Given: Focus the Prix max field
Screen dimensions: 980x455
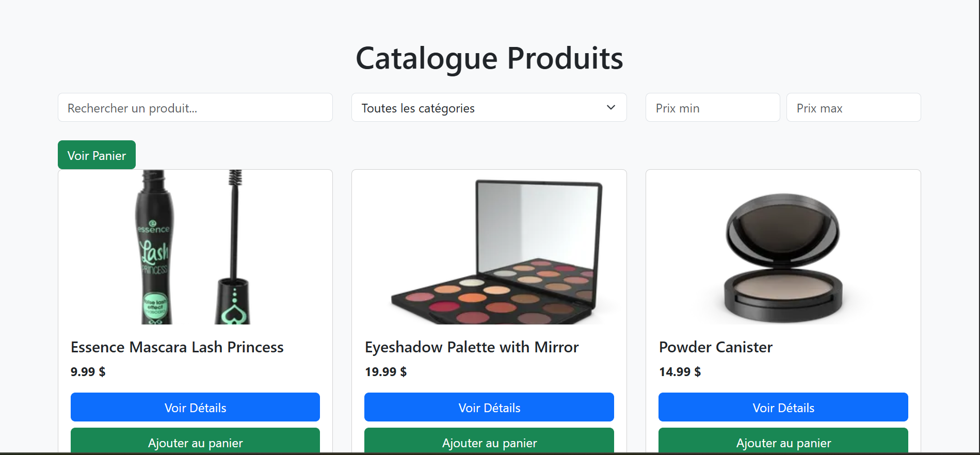Looking at the screenshot, I should point(854,107).
